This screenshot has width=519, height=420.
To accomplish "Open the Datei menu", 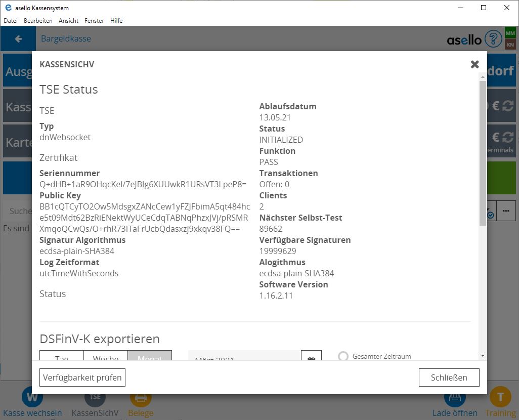I will [x=11, y=21].
